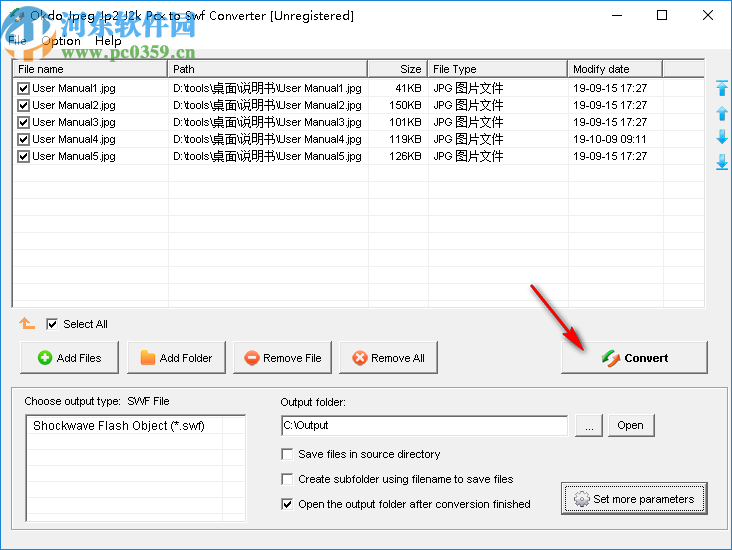
Task: Open the Set more parameters dialog
Action: (x=634, y=499)
